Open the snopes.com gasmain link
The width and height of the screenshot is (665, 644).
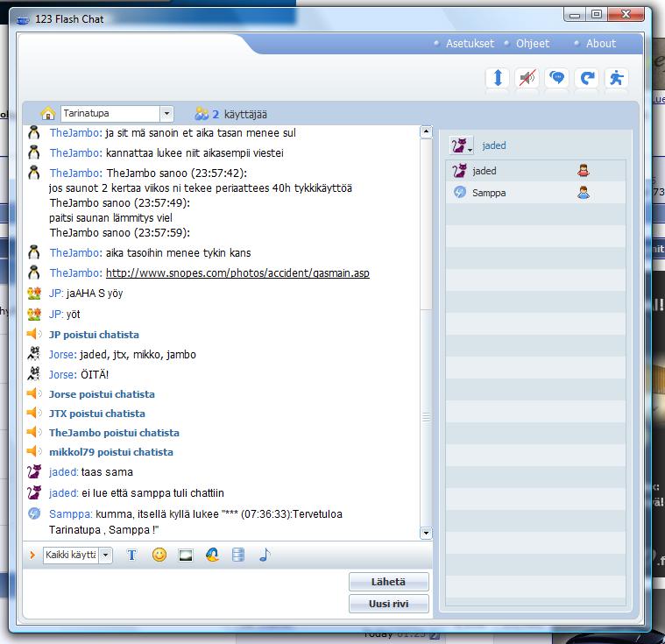pos(237,273)
